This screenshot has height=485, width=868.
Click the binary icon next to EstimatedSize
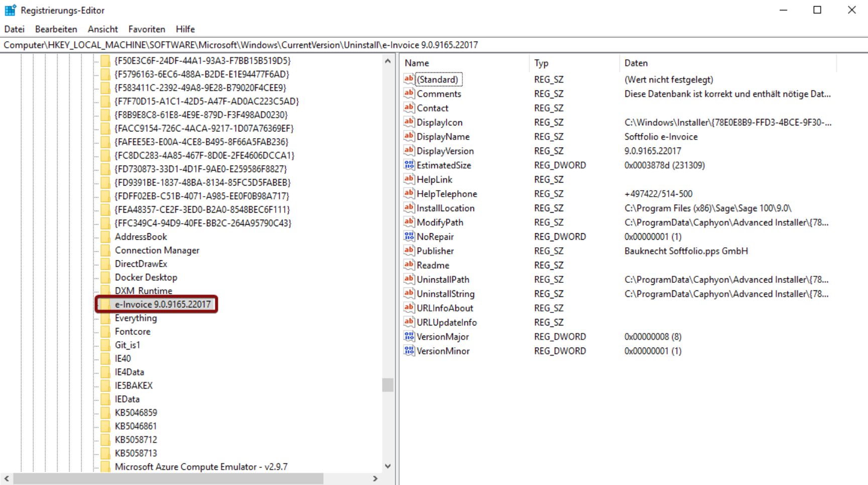tap(409, 165)
